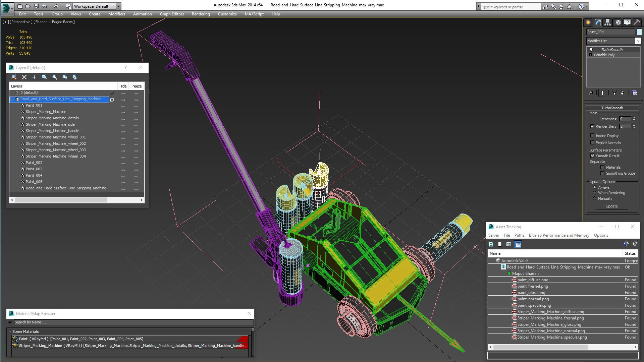Open the Utilities hammer tab
Image resolution: width=644 pixels, height=362 pixels.
(637, 22)
